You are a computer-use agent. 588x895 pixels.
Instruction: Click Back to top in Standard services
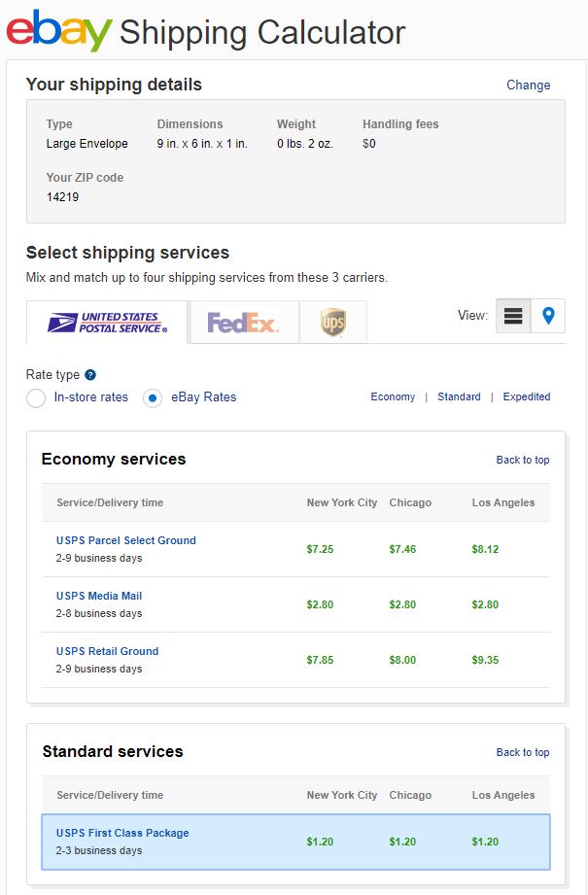(x=523, y=752)
